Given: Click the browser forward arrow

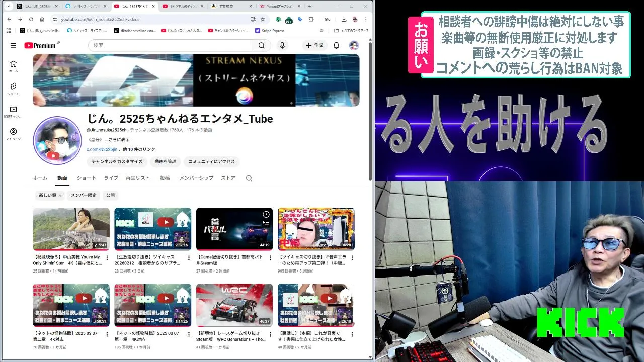Looking at the screenshot, I should point(20,19).
